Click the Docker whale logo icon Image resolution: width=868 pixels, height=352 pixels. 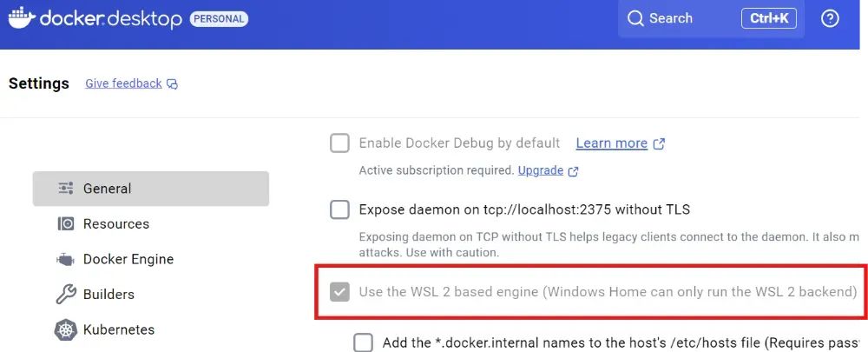pos(21,18)
